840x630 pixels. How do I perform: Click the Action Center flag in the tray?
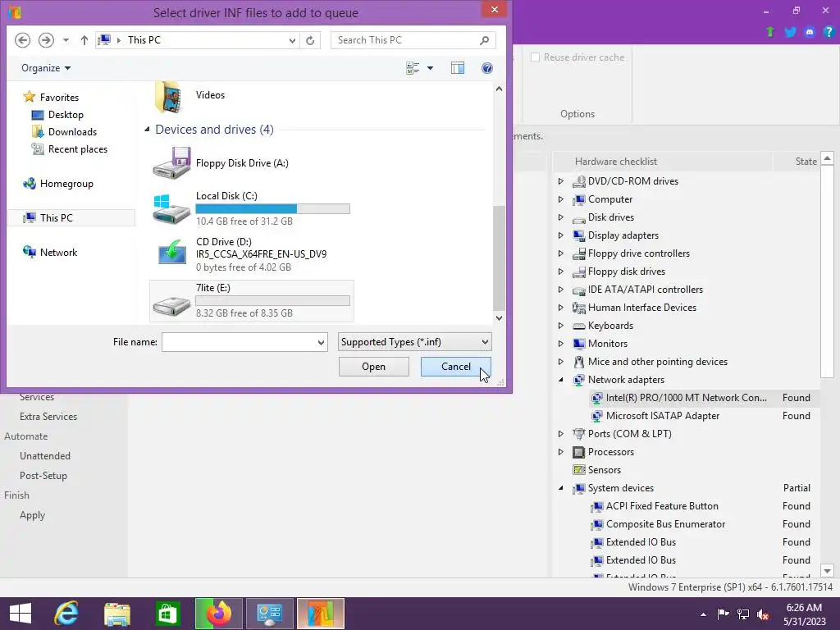[x=723, y=614]
